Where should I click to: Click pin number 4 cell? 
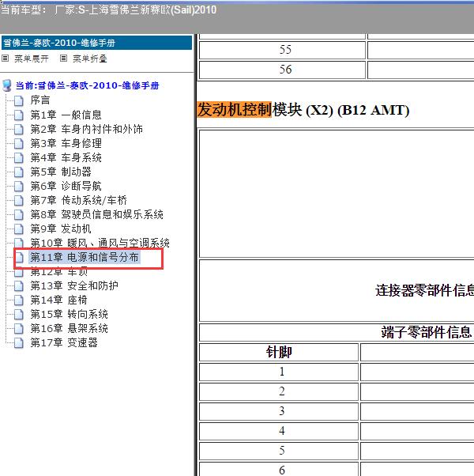279,431
